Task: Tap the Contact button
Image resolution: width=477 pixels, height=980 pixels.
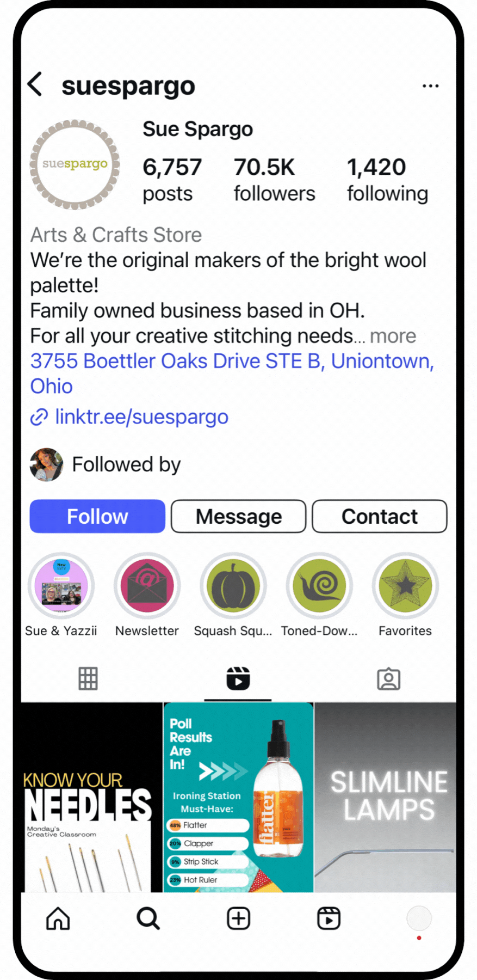Action: coord(380,516)
